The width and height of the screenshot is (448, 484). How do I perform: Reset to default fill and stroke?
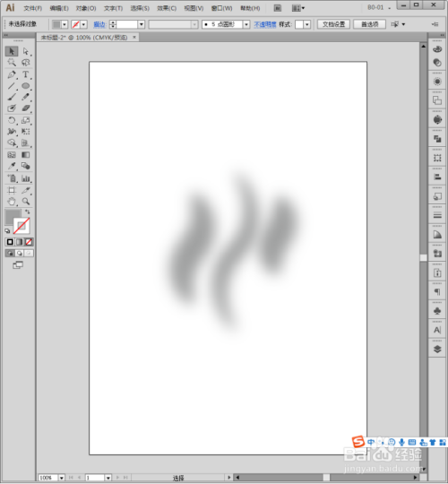(x=7, y=230)
